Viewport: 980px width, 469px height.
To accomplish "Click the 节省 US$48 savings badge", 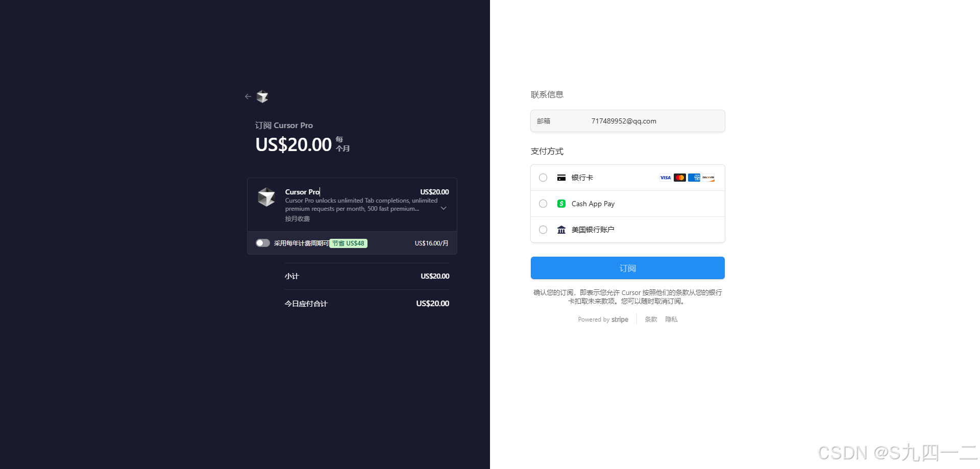I will tap(349, 243).
